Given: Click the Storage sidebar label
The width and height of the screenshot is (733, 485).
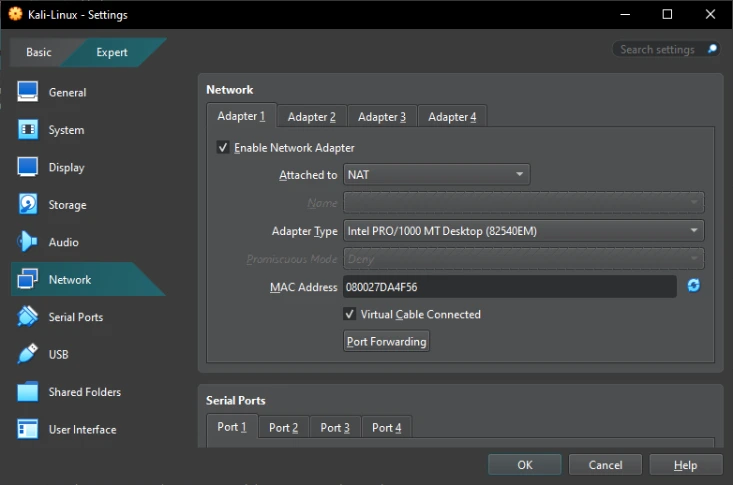Looking at the screenshot, I should pos(67,205).
